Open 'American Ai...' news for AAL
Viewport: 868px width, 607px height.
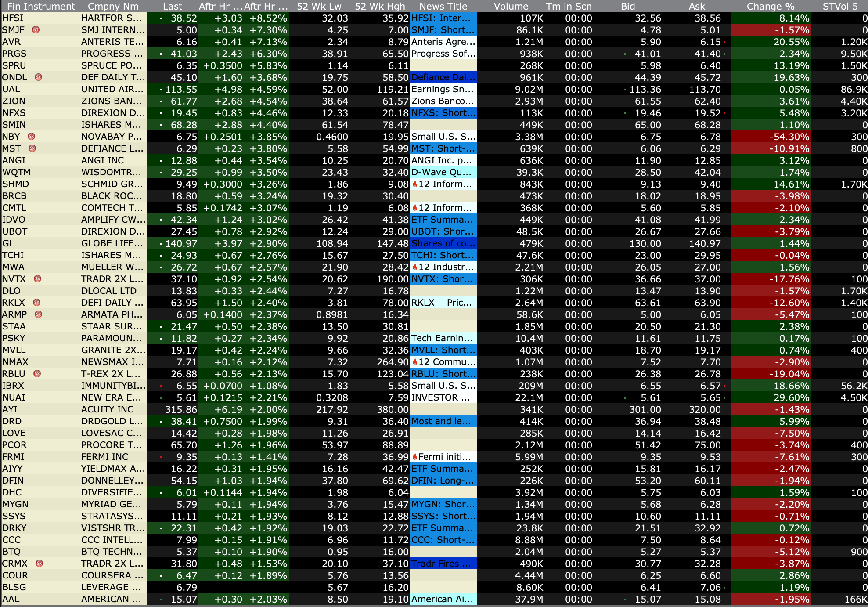(443, 599)
